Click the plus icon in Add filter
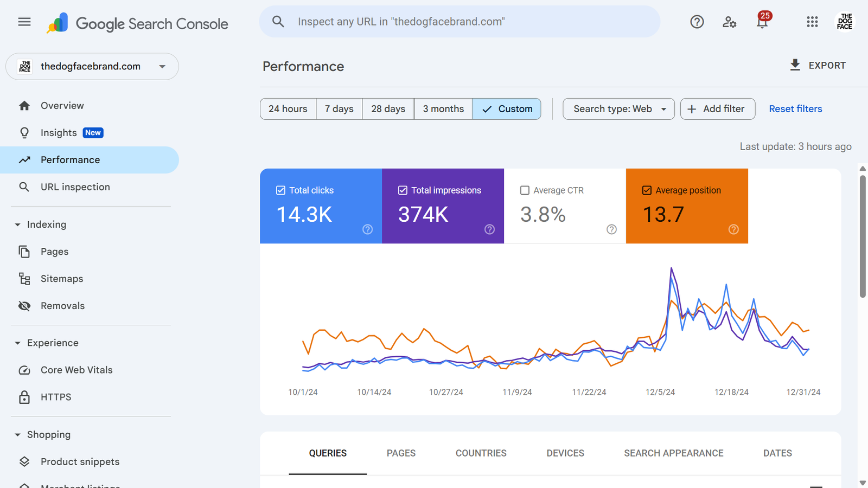Viewport: 868px width, 488px height. 692,109
